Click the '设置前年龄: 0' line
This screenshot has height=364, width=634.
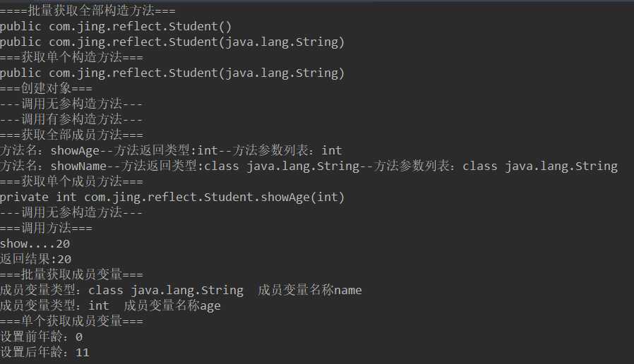41,336
